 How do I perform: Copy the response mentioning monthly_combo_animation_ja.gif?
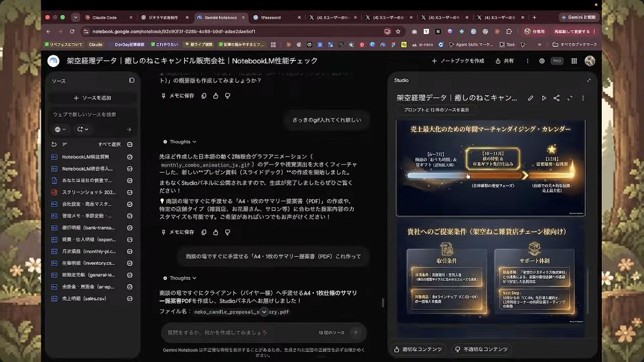[x=204, y=232]
